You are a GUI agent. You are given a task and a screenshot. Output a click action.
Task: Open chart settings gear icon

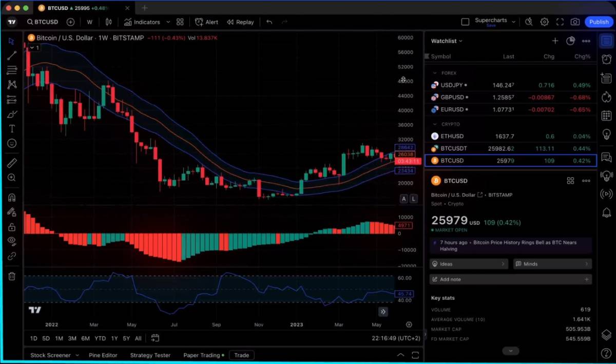(545, 22)
